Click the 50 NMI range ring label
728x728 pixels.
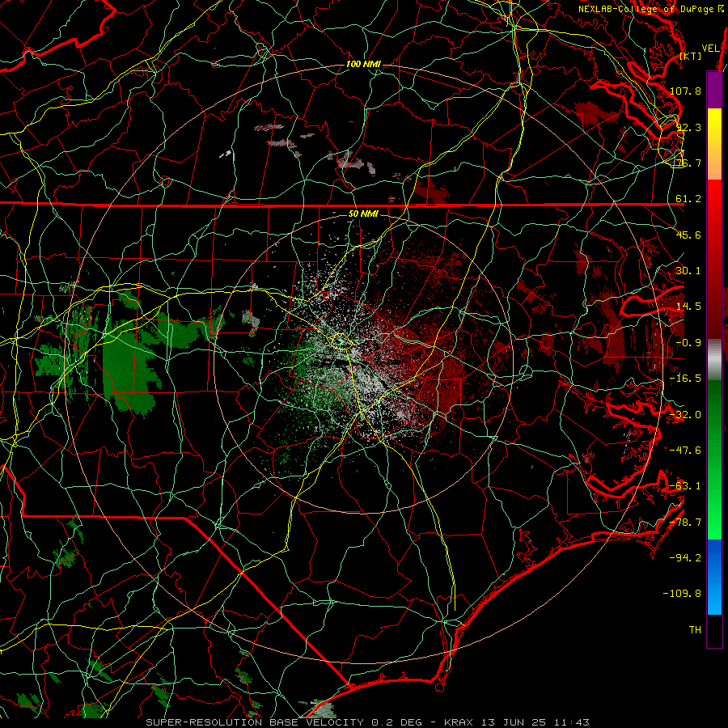coord(363,214)
